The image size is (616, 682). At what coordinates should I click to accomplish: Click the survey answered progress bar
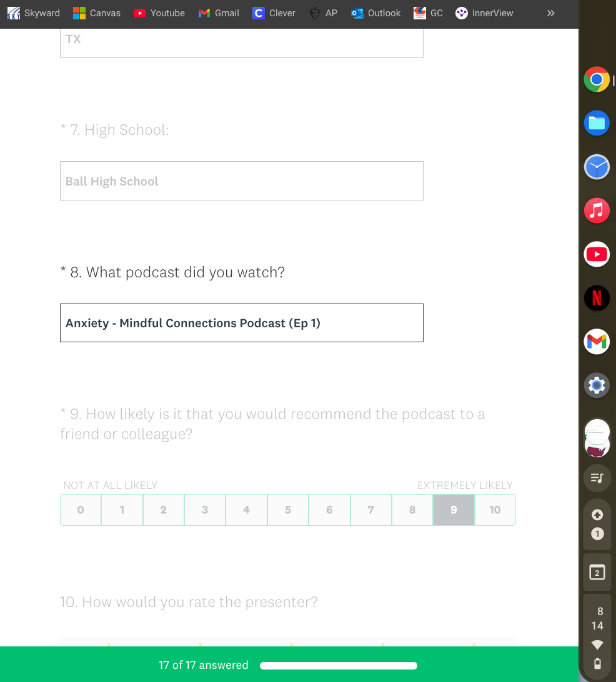coord(338,666)
